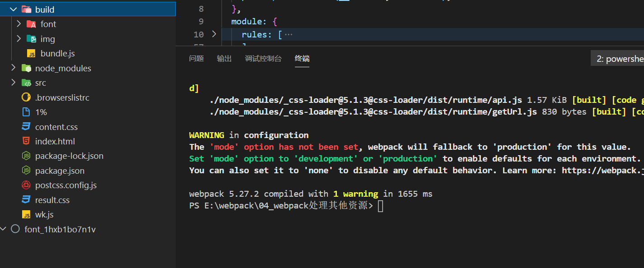Click line number 10 in the editor
Image resolution: width=644 pixels, height=268 pixels.
199,34
